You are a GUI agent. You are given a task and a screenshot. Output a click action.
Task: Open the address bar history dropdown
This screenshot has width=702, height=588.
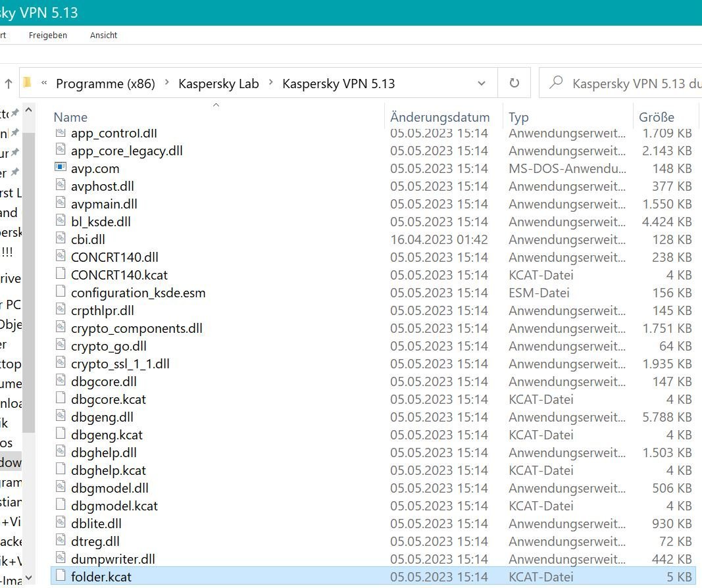[x=482, y=84]
